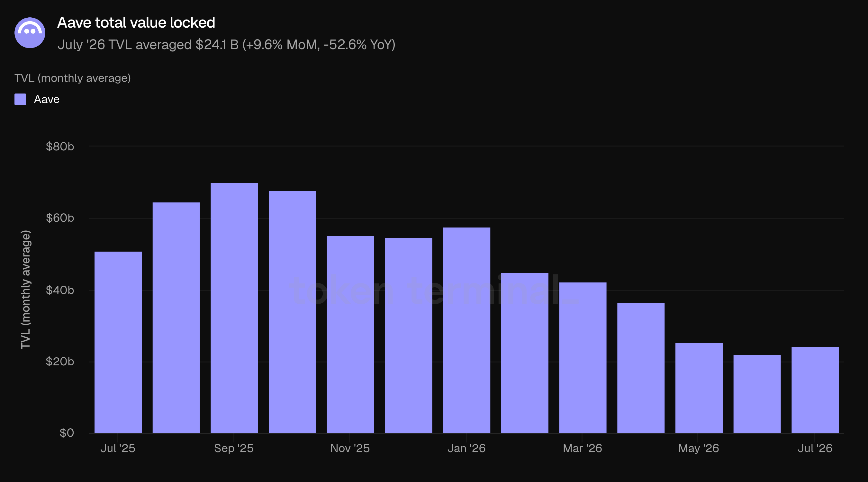Select the Jun '26 bar before Jul '26
Viewport: 868px width, 482px height.
[x=757, y=394]
